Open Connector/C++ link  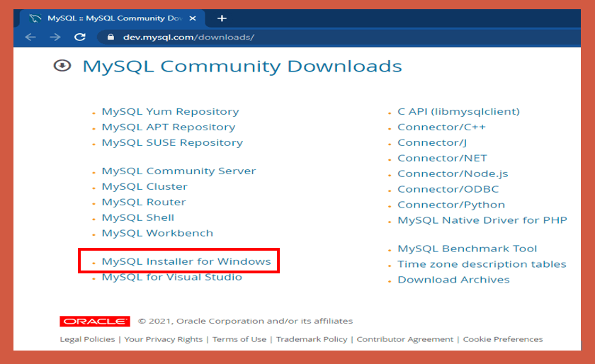point(441,127)
